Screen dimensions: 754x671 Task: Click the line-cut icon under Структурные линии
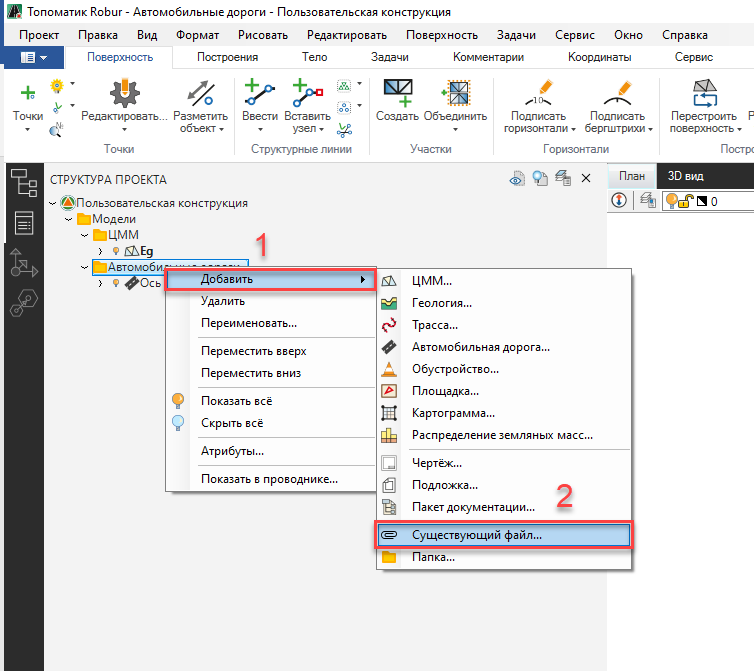[344, 129]
